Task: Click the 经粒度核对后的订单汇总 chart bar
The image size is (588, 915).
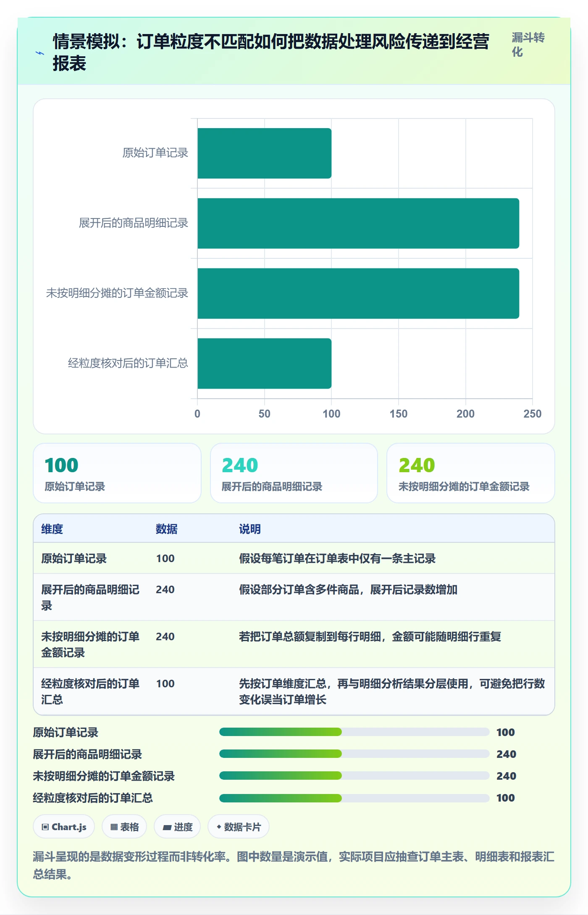Action: 264,363
